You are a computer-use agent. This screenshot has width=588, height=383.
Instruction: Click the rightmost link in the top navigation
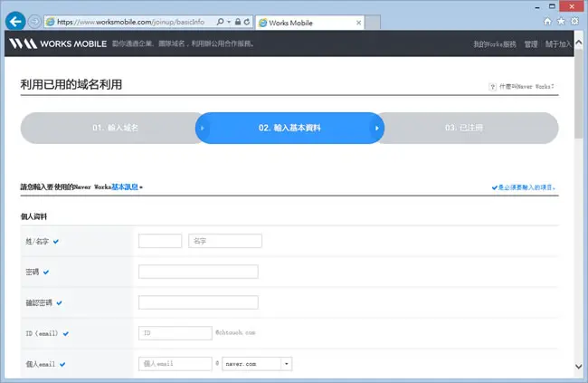558,44
